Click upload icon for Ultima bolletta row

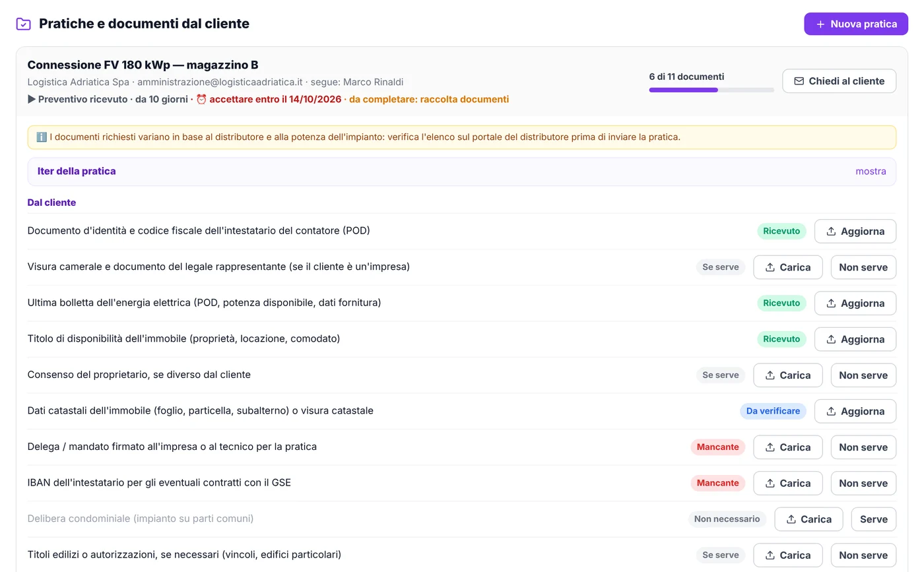(831, 303)
